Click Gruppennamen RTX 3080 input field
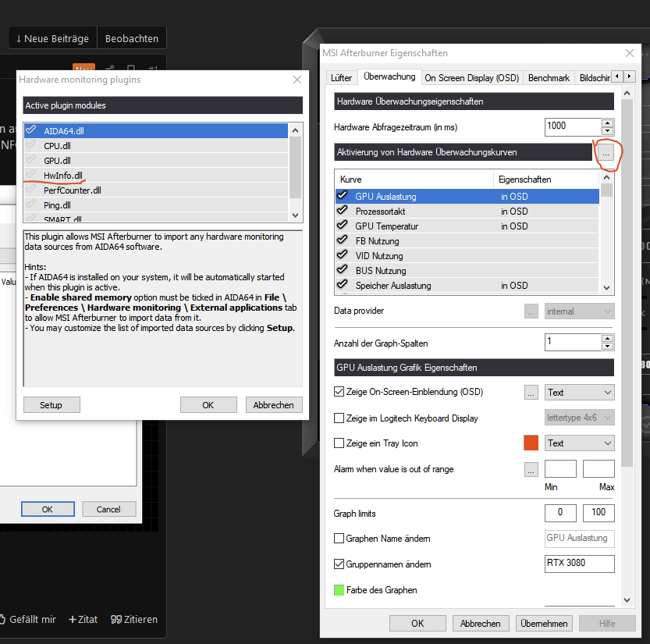Screen dimensions: 650x644 579,564
